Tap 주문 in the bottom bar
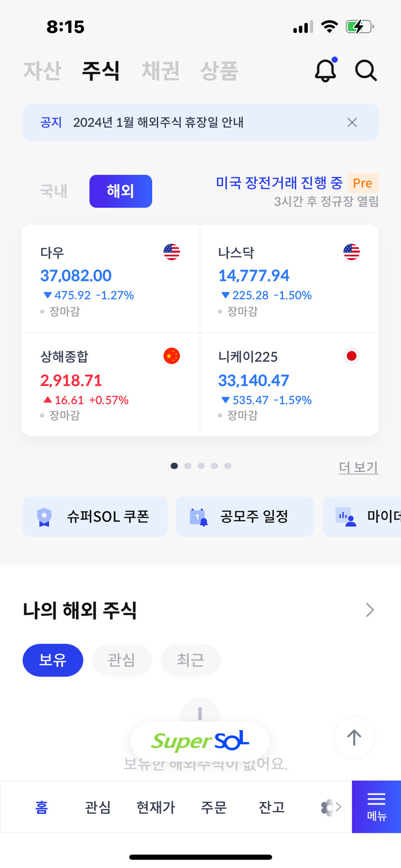The width and height of the screenshot is (401, 868). pyautogui.click(x=214, y=807)
